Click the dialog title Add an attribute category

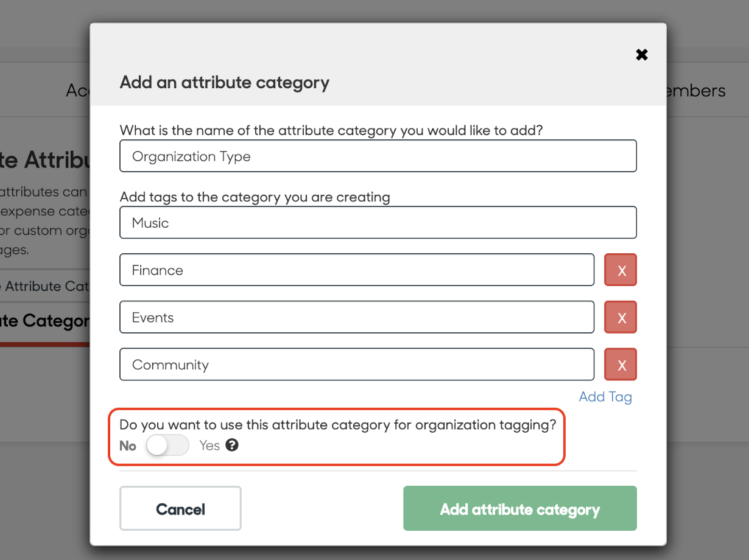click(x=224, y=82)
